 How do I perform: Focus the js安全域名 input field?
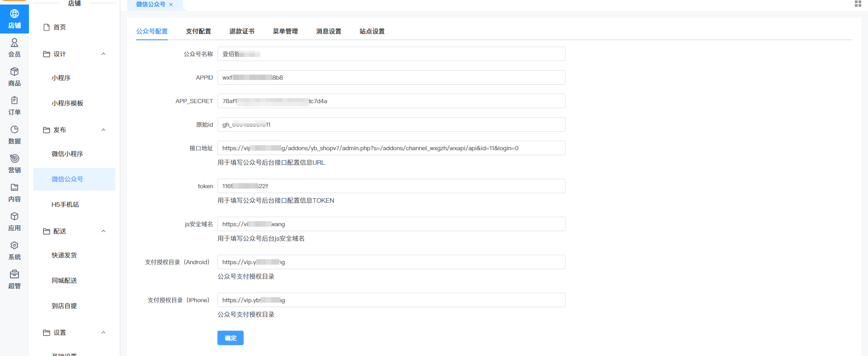(392, 224)
